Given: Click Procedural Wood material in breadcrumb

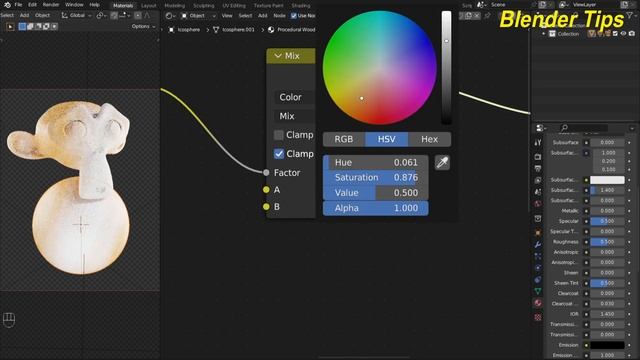Looking at the screenshot, I should (292, 30).
